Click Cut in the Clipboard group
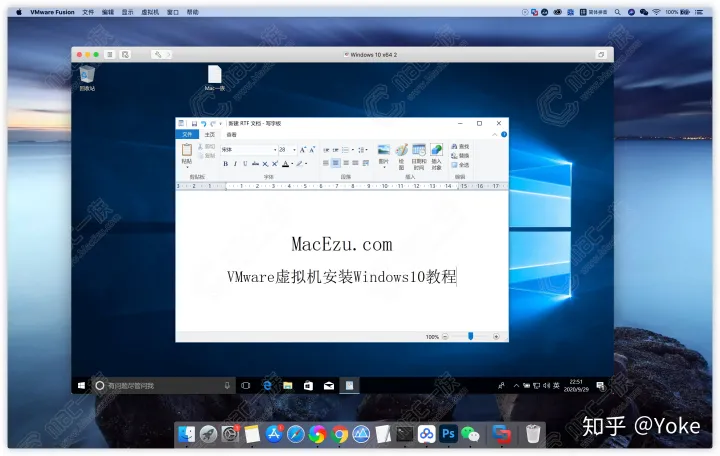The image size is (720, 456). tap(207, 146)
